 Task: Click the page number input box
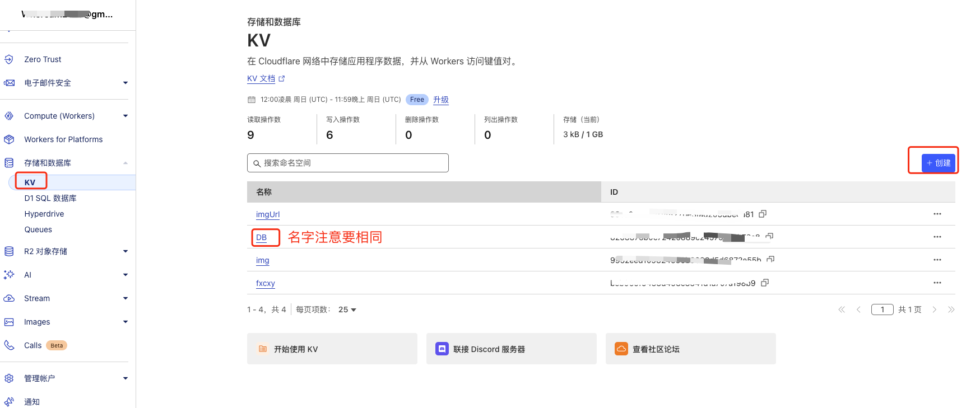click(883, 309)
